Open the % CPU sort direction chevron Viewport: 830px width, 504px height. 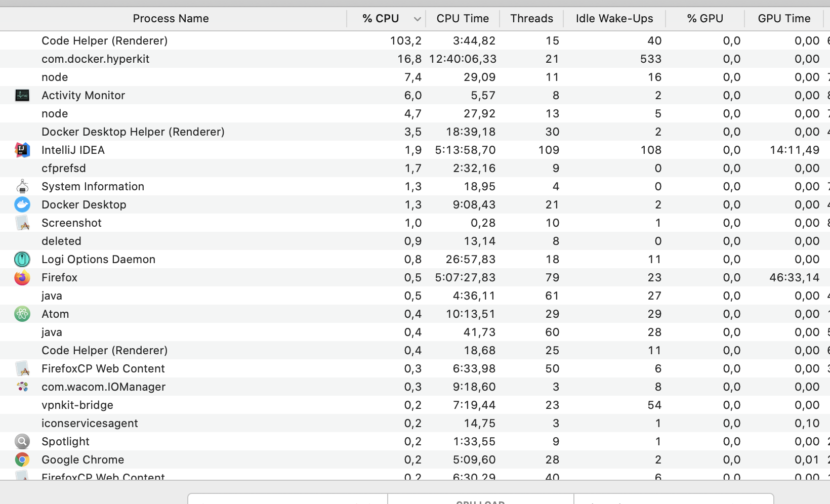point(417,18)
